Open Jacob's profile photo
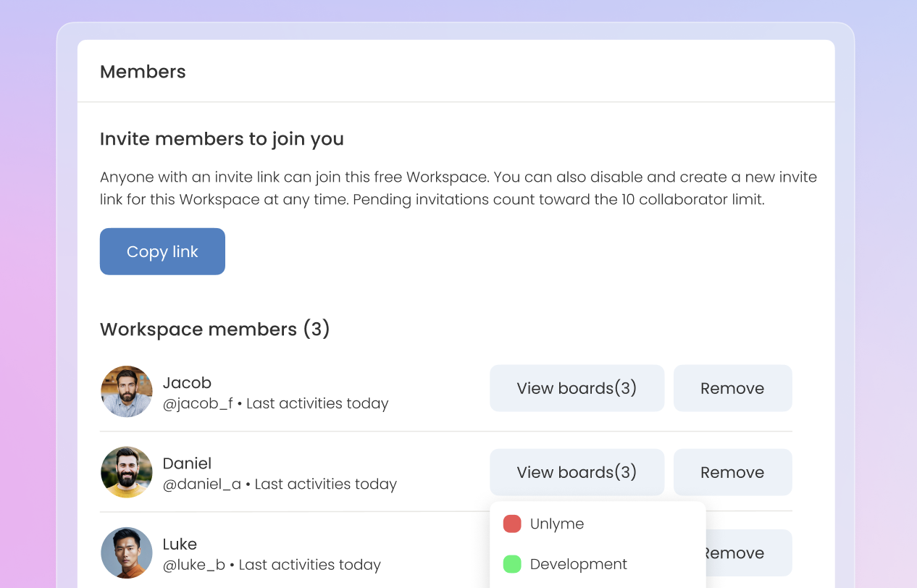The height and width of the screenshot is (588, 917). (x=127, y=392)
